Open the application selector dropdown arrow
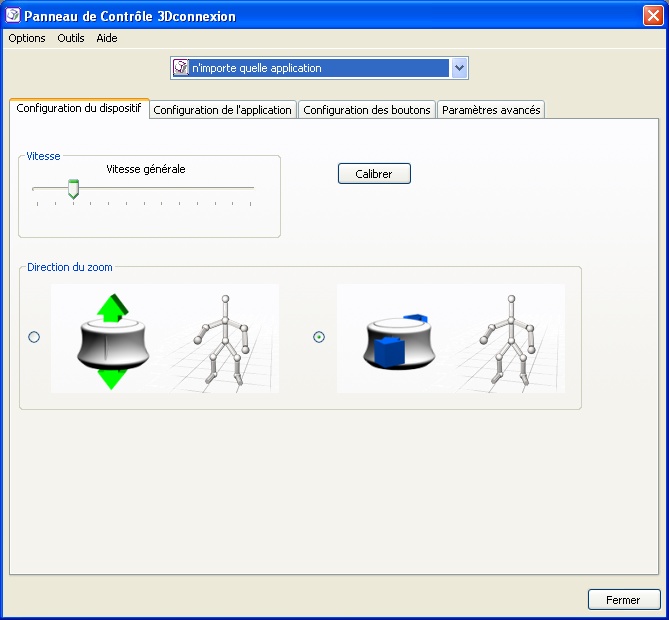 tap(459, 68)
